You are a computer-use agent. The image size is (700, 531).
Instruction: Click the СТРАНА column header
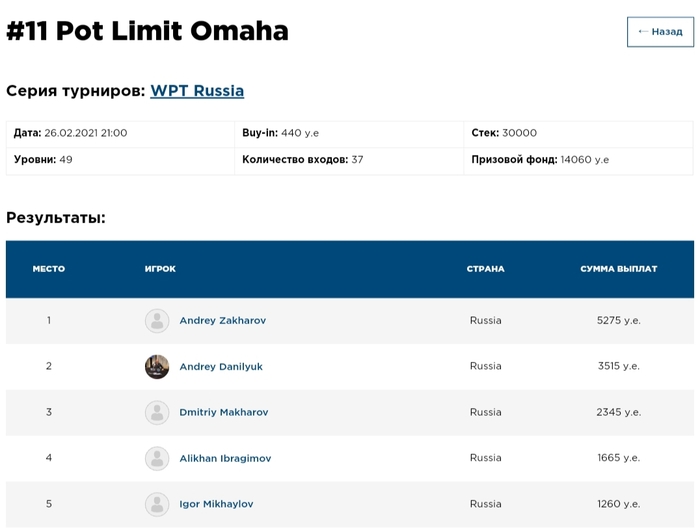(485, 269)
